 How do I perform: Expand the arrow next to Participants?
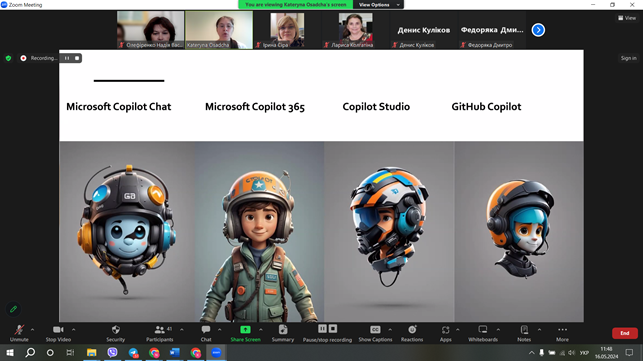click(x=182, y=329)
